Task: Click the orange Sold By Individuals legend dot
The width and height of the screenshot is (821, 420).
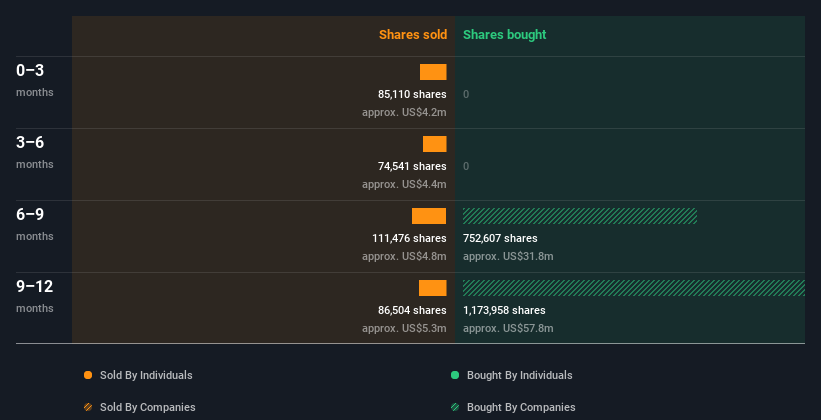Action: pyautogui.click(x=88, y=375)
